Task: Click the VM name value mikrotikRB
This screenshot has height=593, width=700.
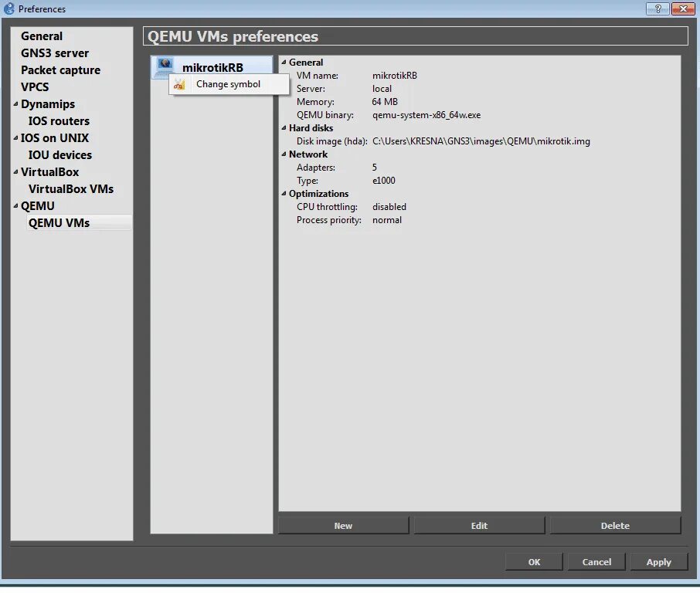Action: [395, 76]
